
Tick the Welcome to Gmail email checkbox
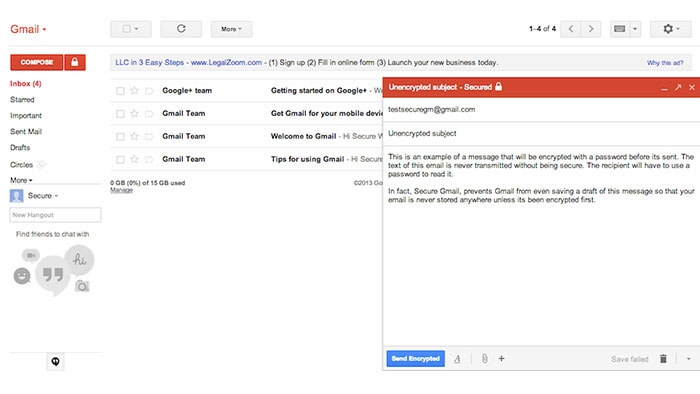coord(120,137)
